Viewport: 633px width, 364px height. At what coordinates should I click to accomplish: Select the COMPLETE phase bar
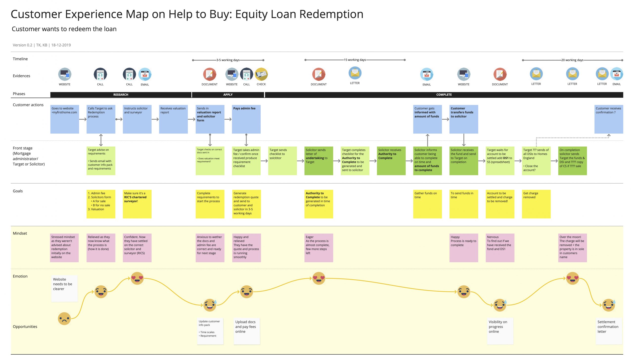click(444, 95)
